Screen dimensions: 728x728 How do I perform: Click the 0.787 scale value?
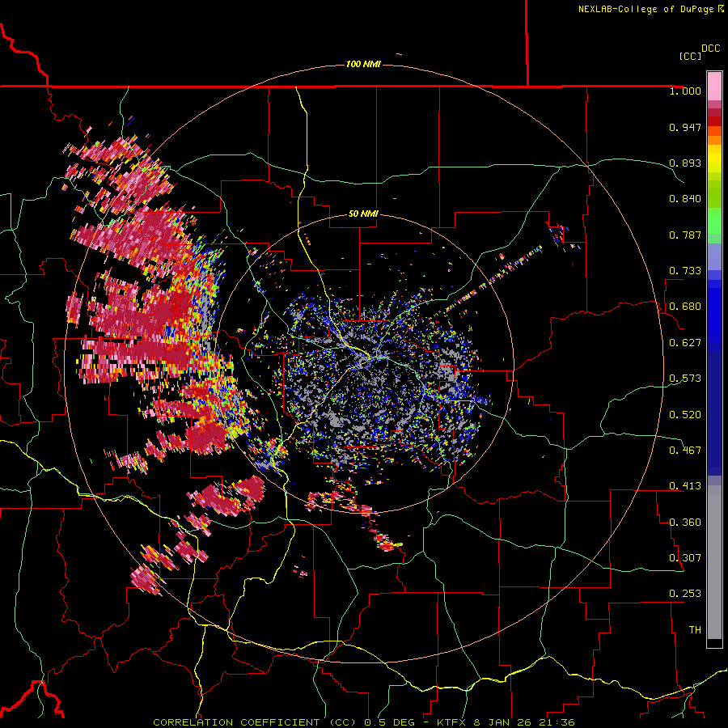coord(685,235)
